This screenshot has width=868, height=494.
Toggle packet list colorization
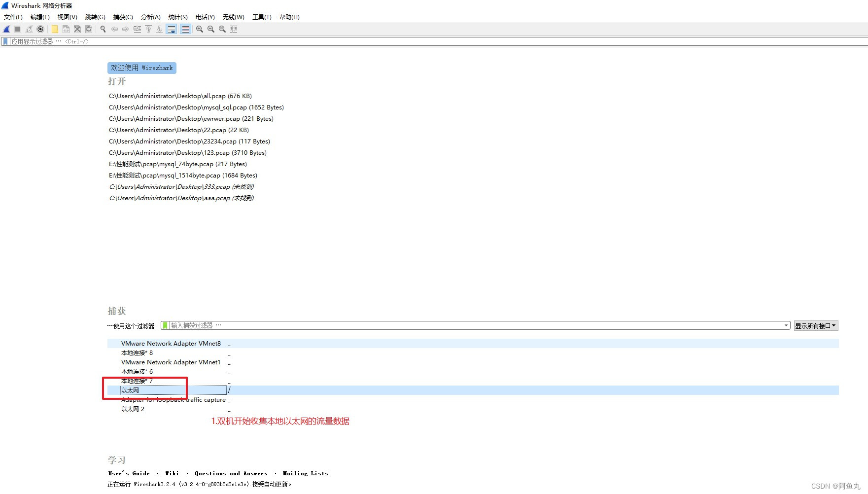[x=185, y=29]
